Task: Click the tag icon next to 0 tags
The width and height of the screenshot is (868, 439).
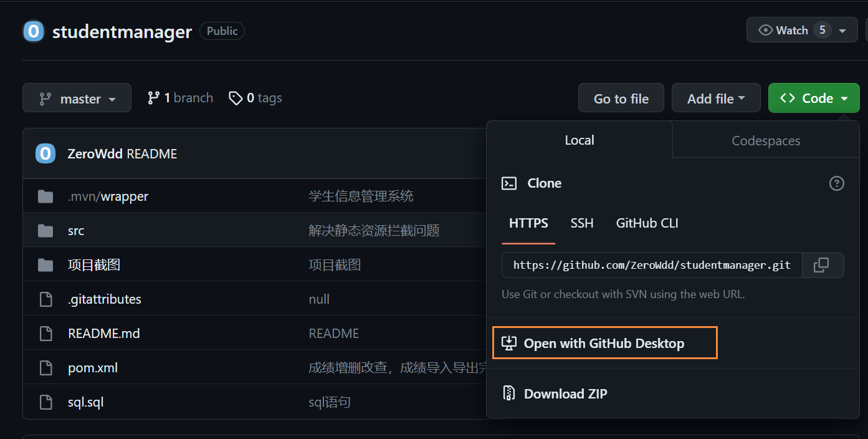Action: tap(236, 98)
